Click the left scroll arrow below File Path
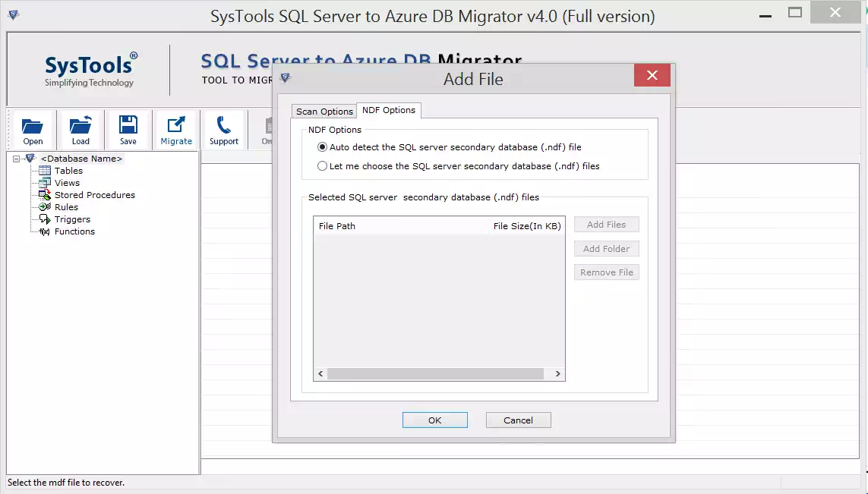Viewport: 868px width, 494px height. click(x=320, y=373)
